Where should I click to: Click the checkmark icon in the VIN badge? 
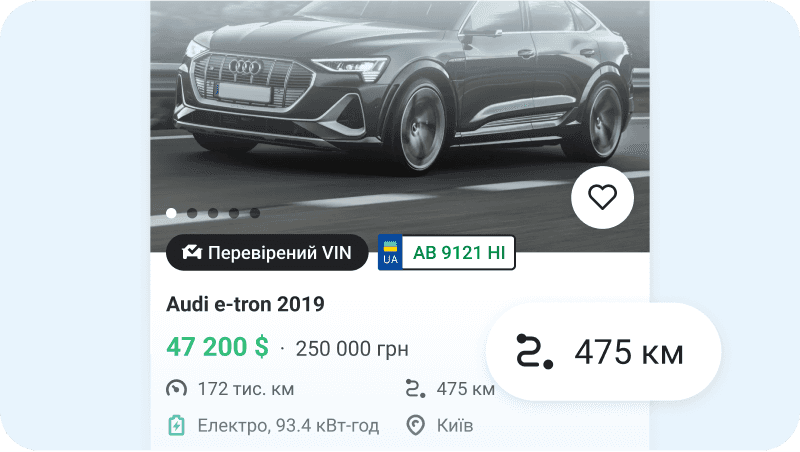pos(192,252)
